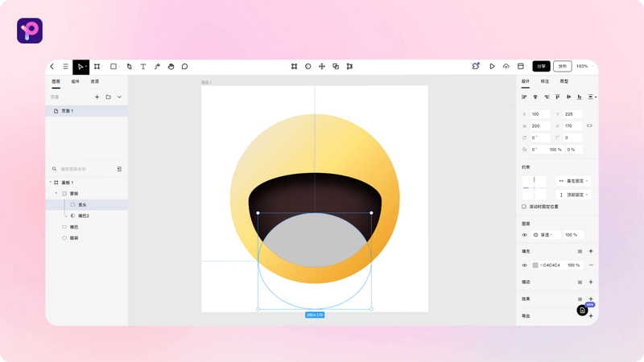The width and height of the screenshot is (644, 362).
Task: Click the black share button
Action: pyautogui.click(x=541, y=66)
